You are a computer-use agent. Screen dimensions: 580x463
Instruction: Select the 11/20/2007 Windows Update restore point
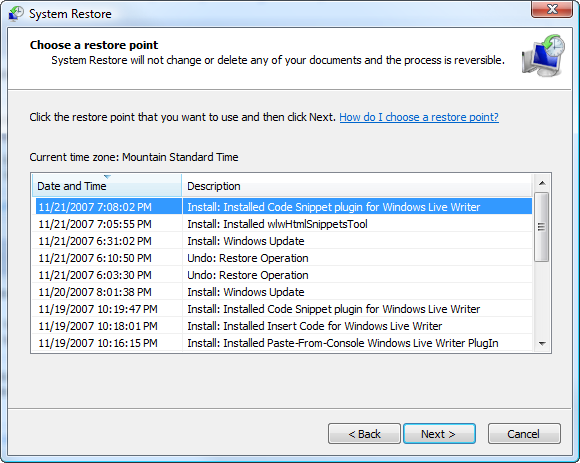(282, 292)
